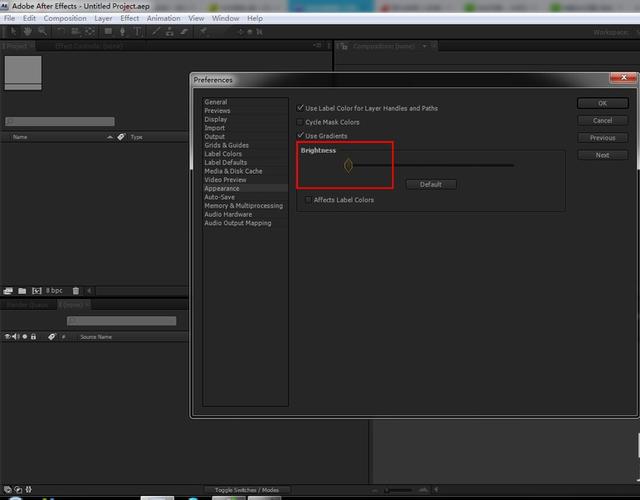This screenshot has height=500, width=640.
Task: Open the File menu
Action: tap(9, 18)
